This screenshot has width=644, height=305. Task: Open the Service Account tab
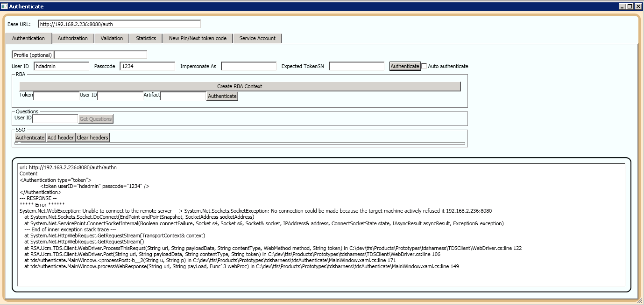click(x=257, y=38)
